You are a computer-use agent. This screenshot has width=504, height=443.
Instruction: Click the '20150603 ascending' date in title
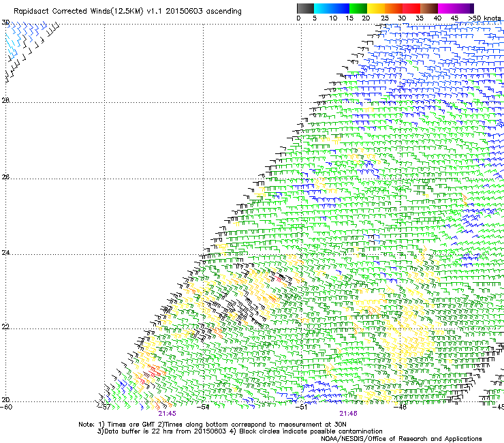point(204,12)
